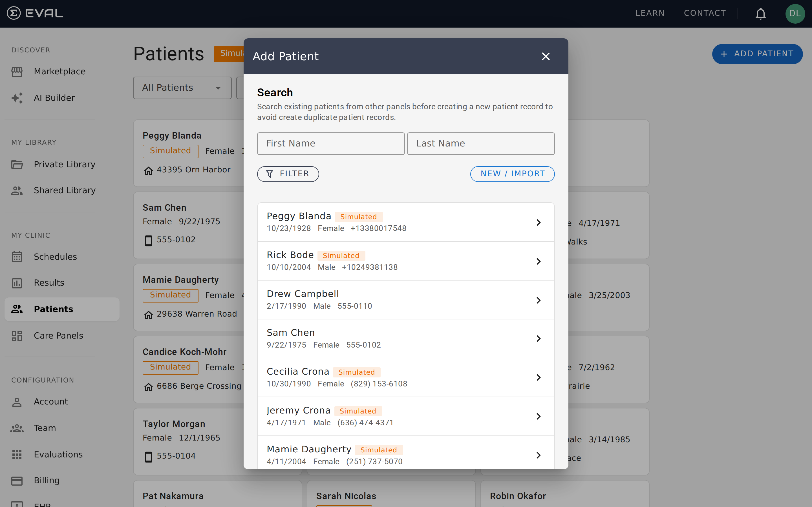Click the EVAL logo icon
This screenshot has width=812, height=507.
click(x=14, y=14)
